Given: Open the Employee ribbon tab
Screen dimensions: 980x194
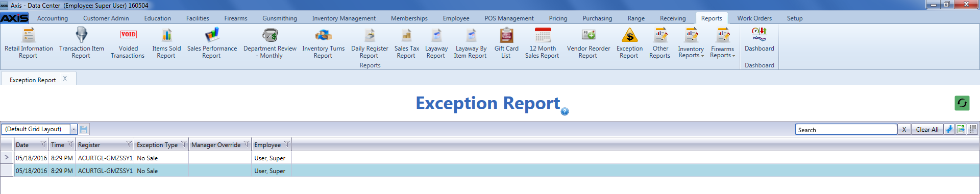Looking at the screenshot, I should click(456, 18).
